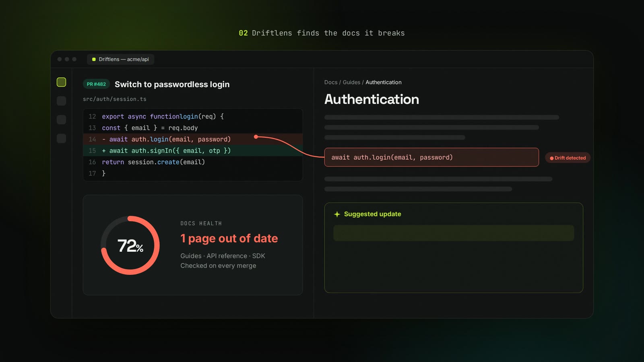Click the highlighted auth.login snippet in docs

(x=431, y=157)
